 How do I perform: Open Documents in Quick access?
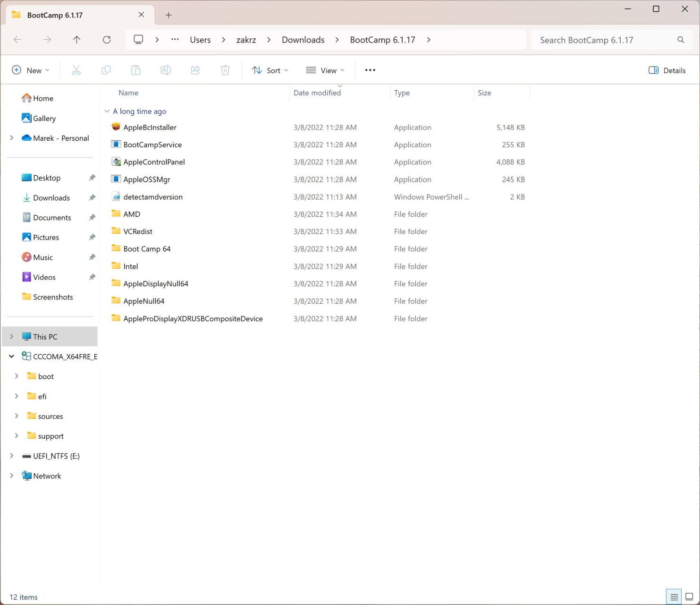point(47,217)
